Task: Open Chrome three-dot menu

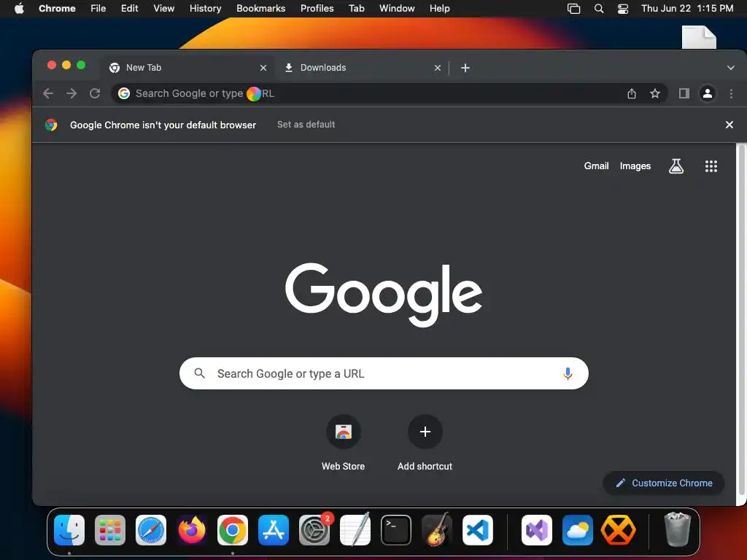Action: 731,93
